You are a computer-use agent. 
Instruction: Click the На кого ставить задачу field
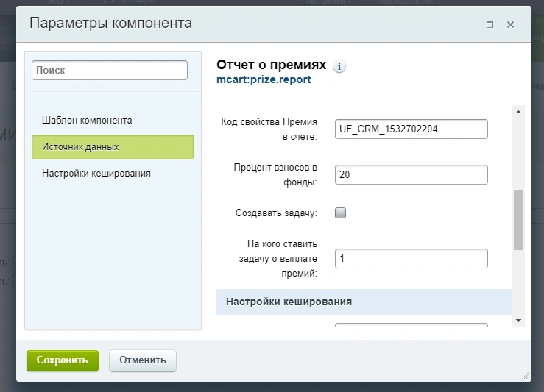[411, 259]
